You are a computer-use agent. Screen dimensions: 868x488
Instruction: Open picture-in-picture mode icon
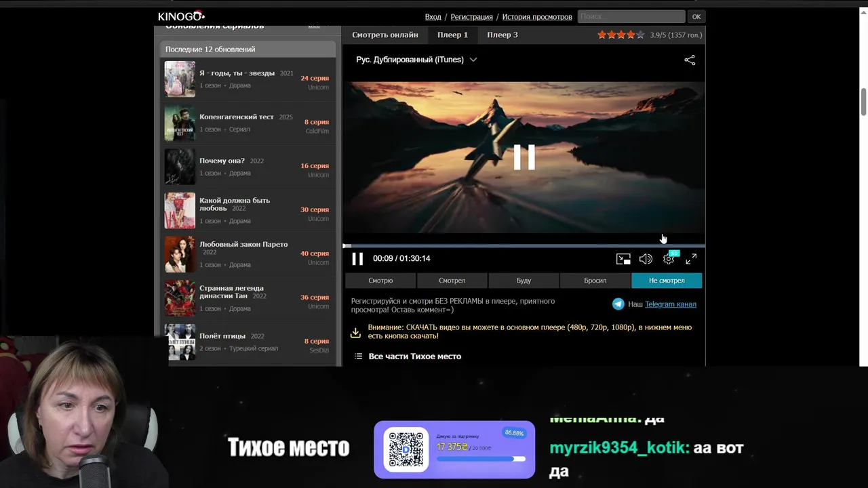[x=623, y=259]
